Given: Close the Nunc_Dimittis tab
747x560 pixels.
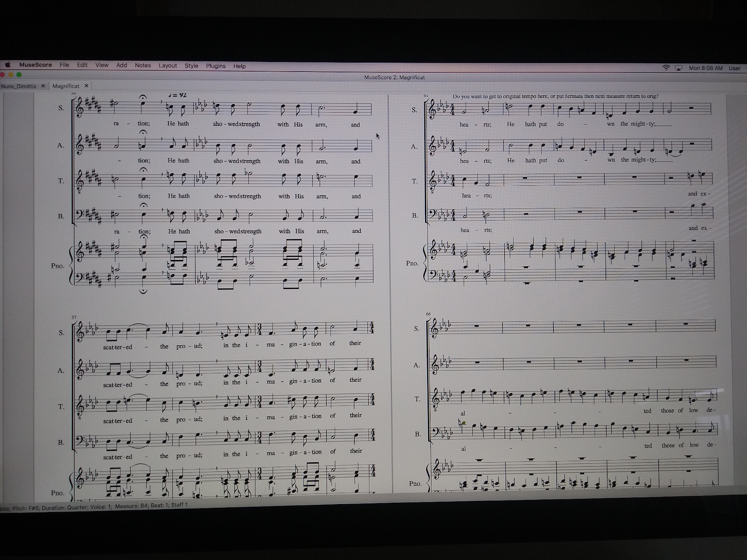Looking at the screenshot, I should 43,86.
